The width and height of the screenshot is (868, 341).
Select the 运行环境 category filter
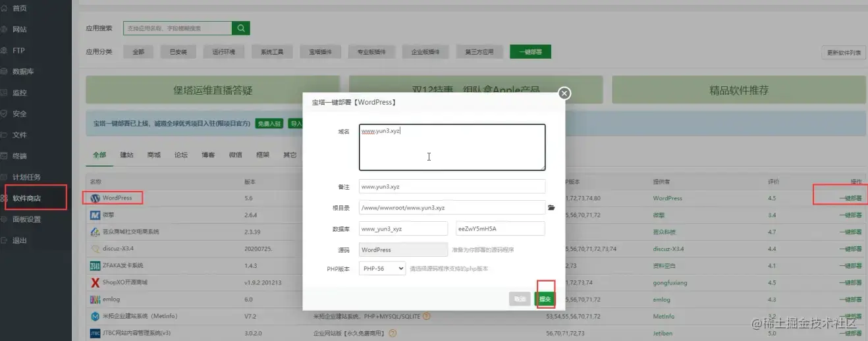point(224,52)
